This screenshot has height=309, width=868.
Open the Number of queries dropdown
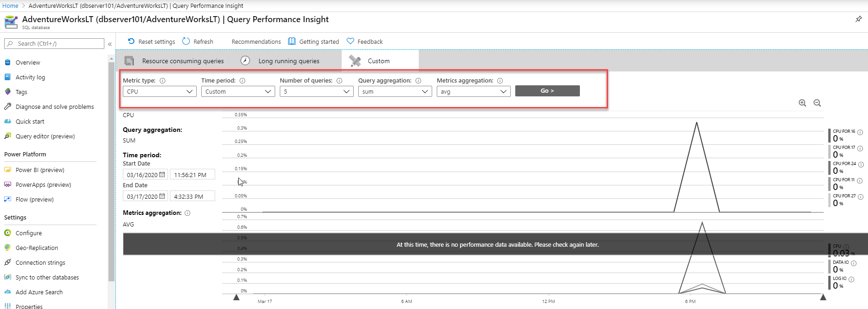click(x=317, y=91)
